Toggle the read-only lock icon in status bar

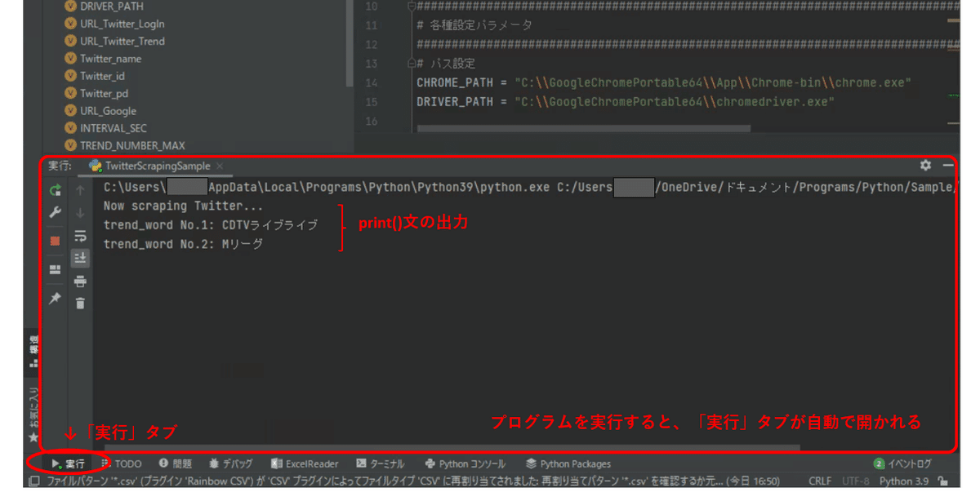coord(943,481)
